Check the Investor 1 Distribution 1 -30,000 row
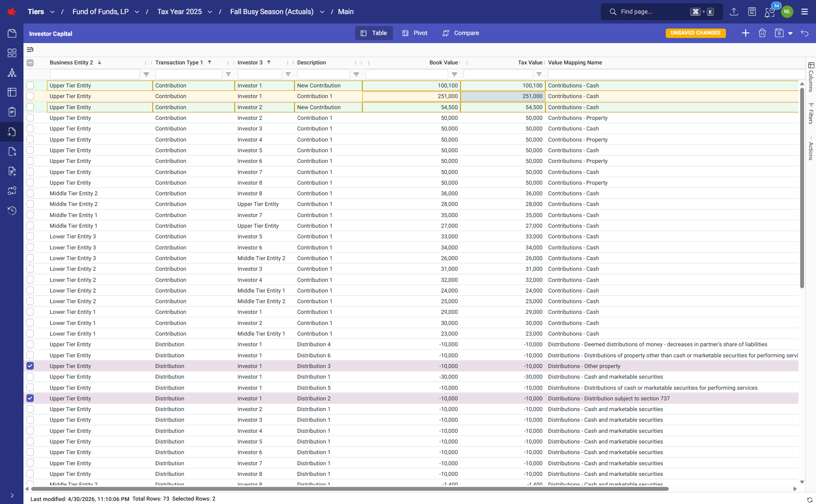Screen dimensions: 816x504 (30, 377)
